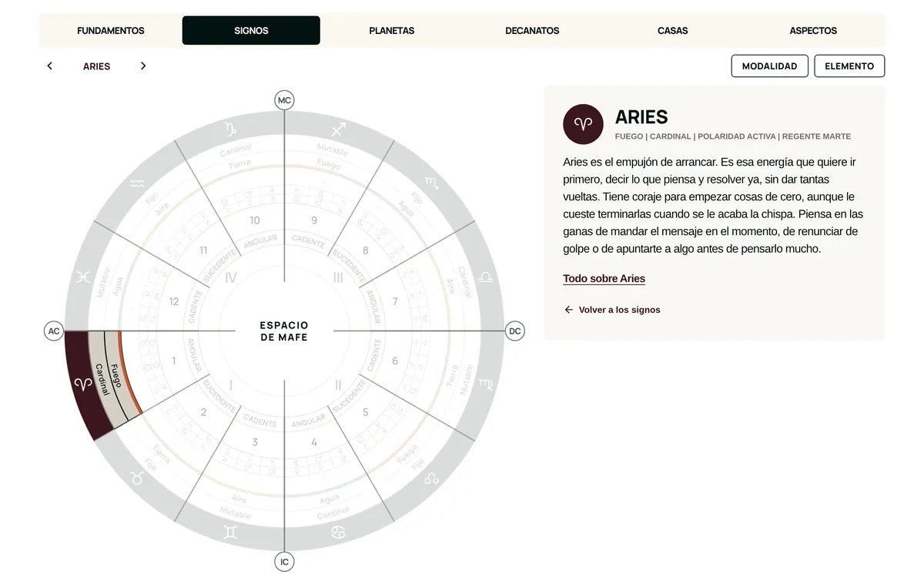
Task: Select house 3 on the wheel
Action: click(255, 442)
